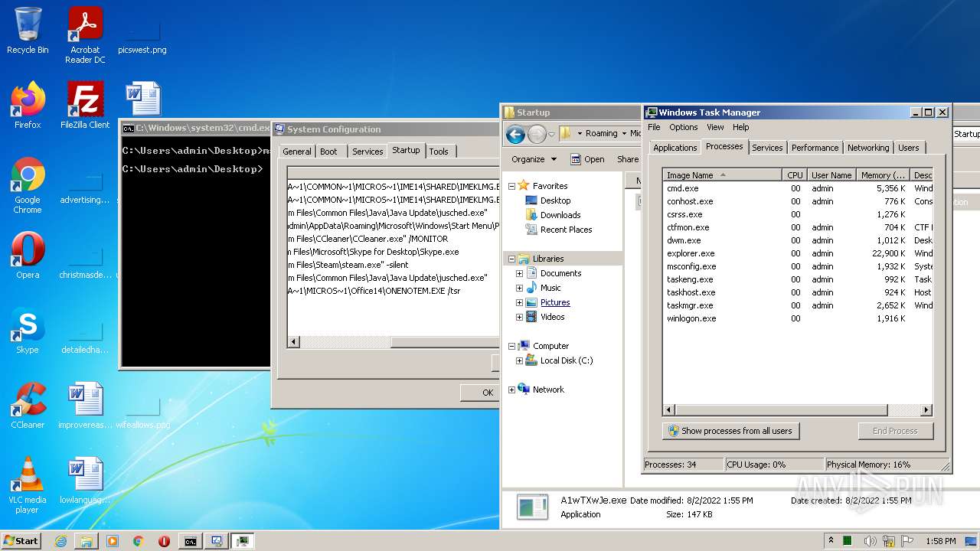This screenshot has height=551, width=980.
Task: Switch to the Services tab in System Configuration
Action: pyautogui.click(x=367, y=152)
